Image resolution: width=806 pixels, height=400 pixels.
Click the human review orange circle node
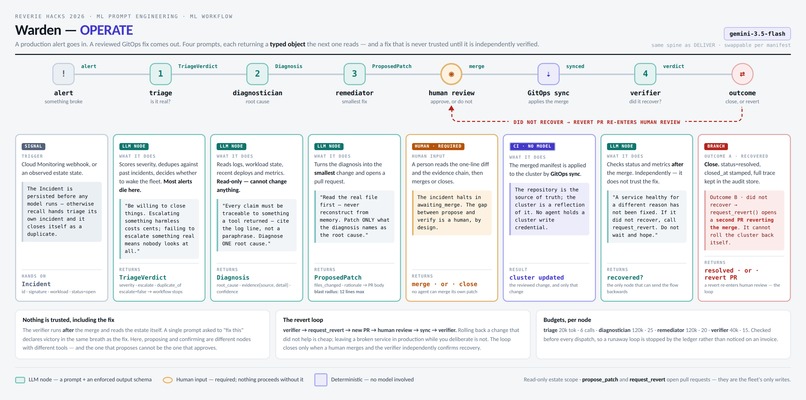(x=451, y=74)
